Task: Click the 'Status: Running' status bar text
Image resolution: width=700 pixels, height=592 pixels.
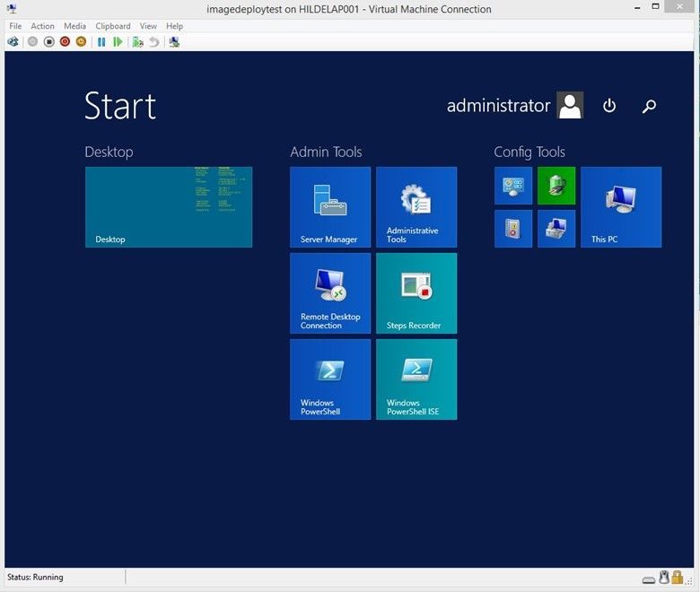Action: tap(35, 577)
